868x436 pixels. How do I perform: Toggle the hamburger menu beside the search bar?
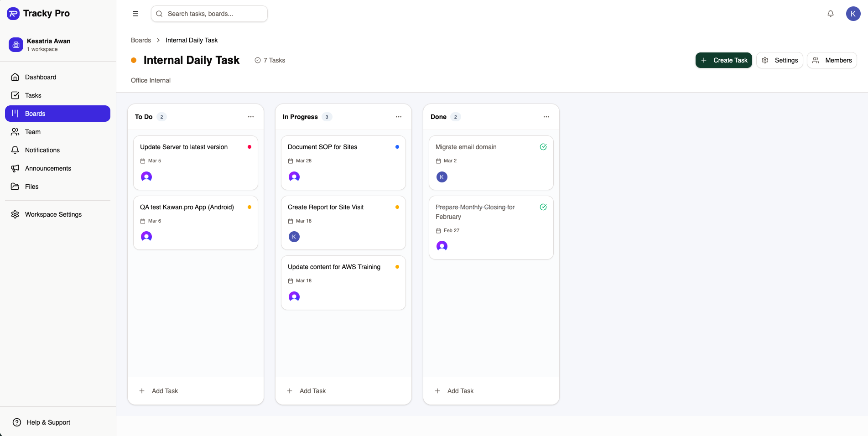coord(135,13)
